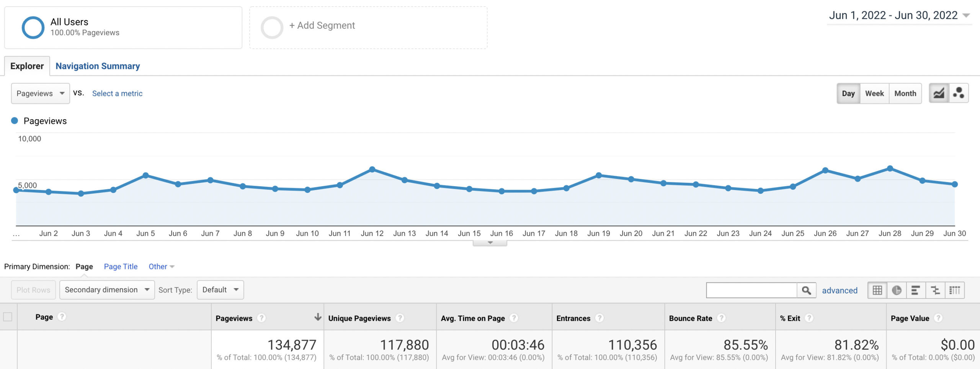Switch to the Navigation Summary tab
Image resolution: width=980 pixels, height=369 pixels.
coord(98,66)
